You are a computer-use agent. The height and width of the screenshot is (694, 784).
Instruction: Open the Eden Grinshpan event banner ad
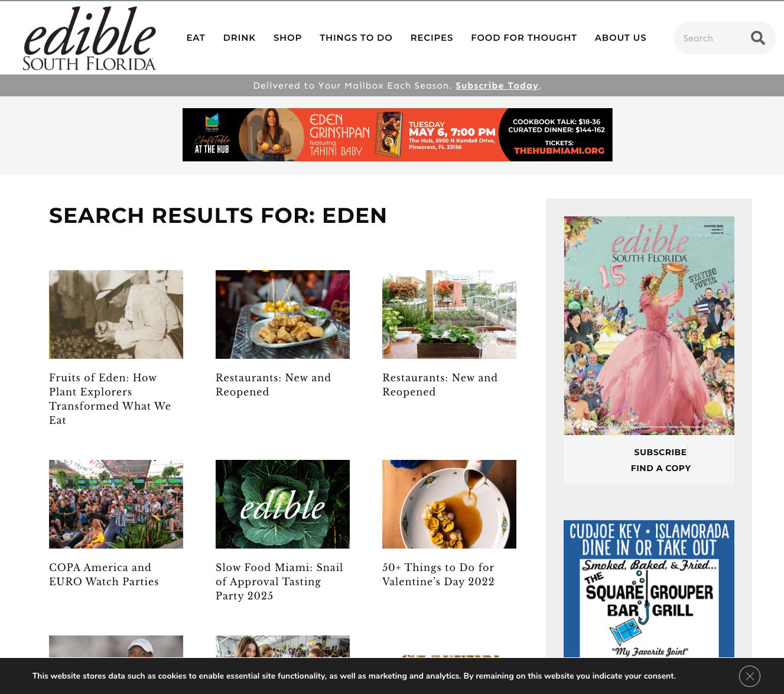397,135
